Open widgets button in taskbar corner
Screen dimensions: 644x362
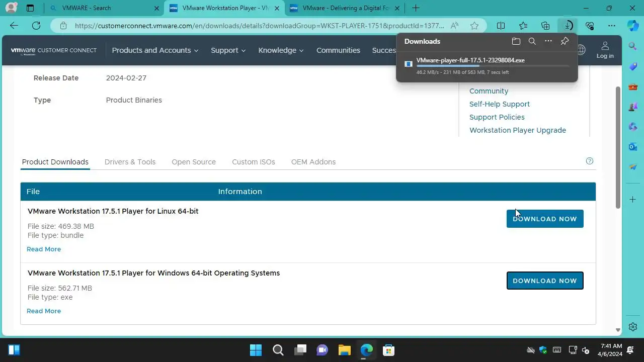coord(14,350)
